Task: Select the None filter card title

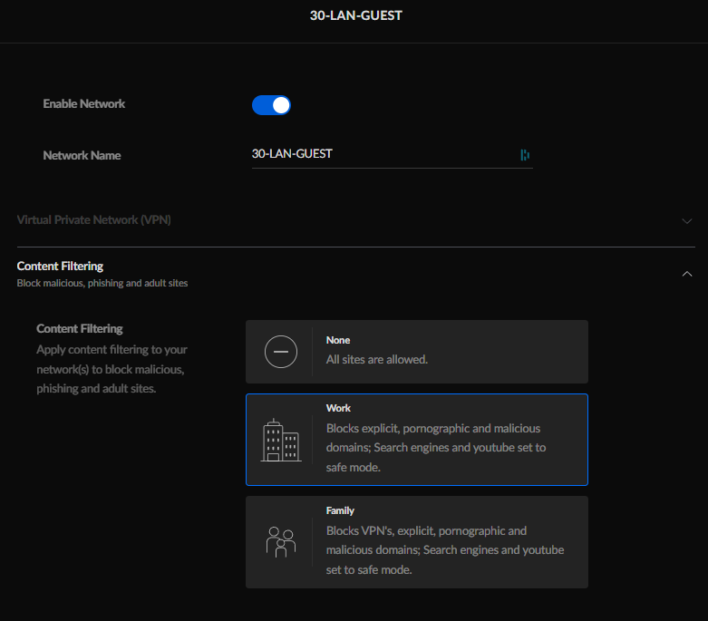Action: [x=338, y=340]
